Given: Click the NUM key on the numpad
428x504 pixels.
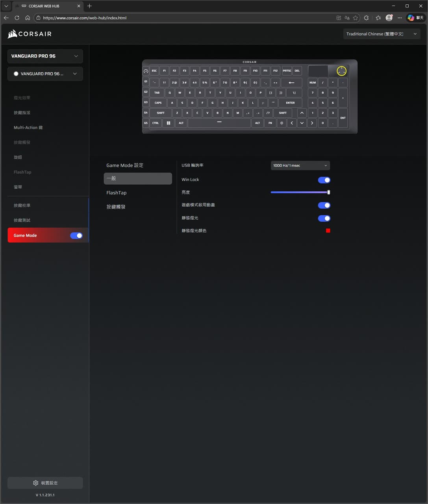Looking at the screenshot, I should pyautogui.click(x=313, y=83).
